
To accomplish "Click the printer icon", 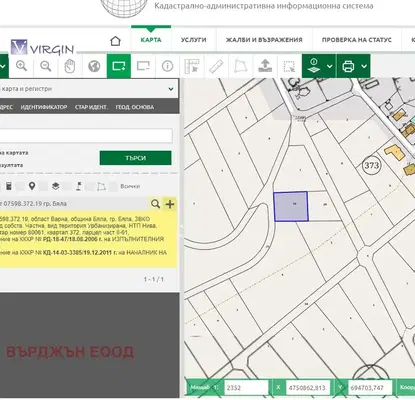I will pyautogui.click(x=348, y=66).
